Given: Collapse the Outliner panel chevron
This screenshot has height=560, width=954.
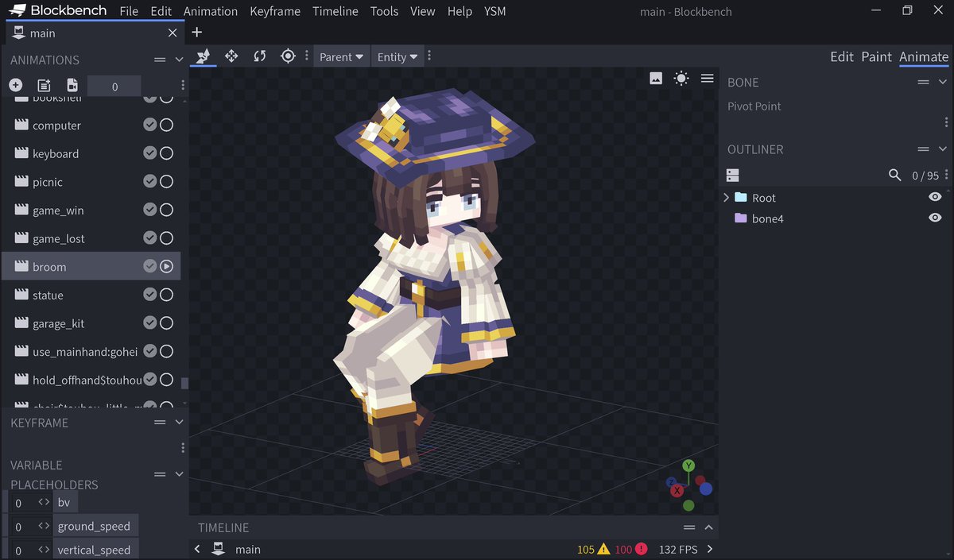Looking at the screenshot, I should pos(943,149).
